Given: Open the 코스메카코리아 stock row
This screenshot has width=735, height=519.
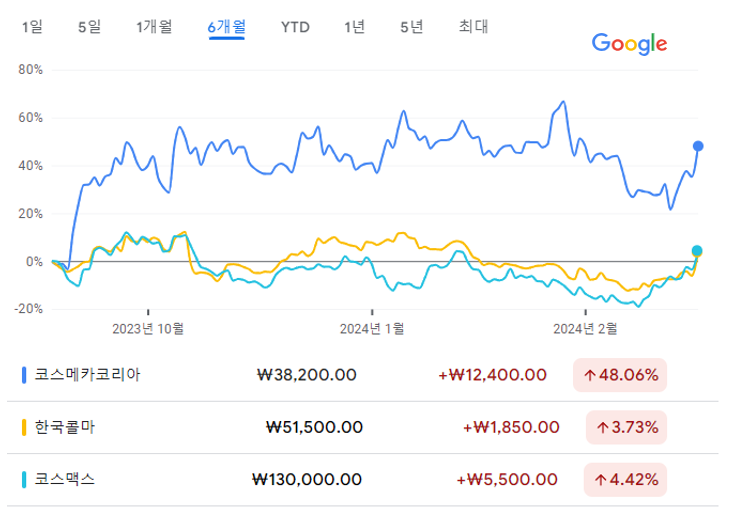Looking at the screenshot, I should coord(362,375).
